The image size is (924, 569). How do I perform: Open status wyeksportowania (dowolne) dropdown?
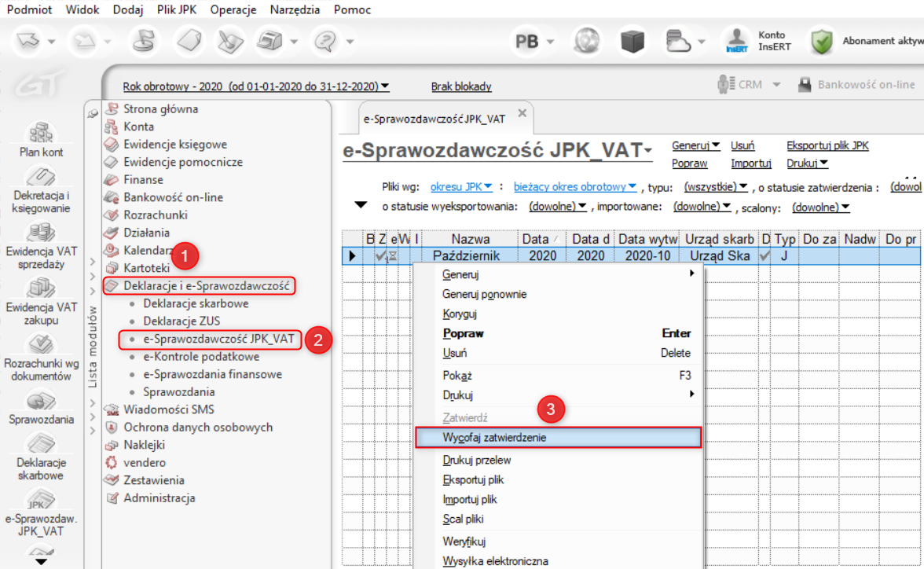pos(558,207)
